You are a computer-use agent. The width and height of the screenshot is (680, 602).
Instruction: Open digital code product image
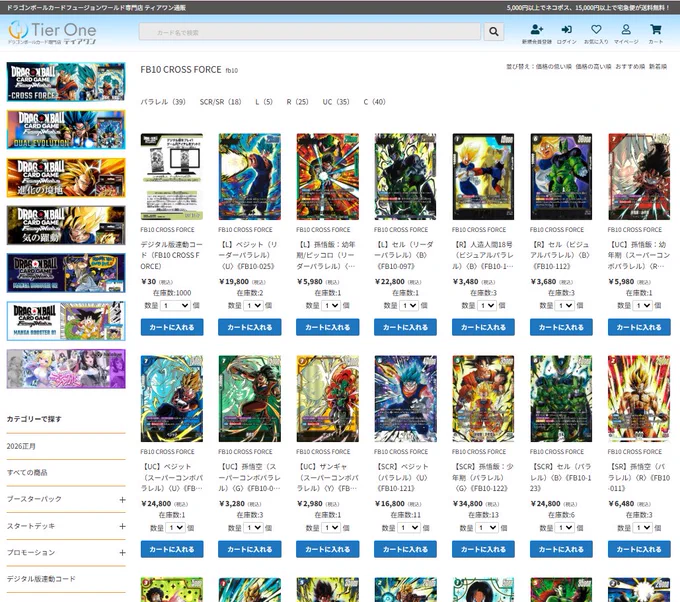pos(172,177)
